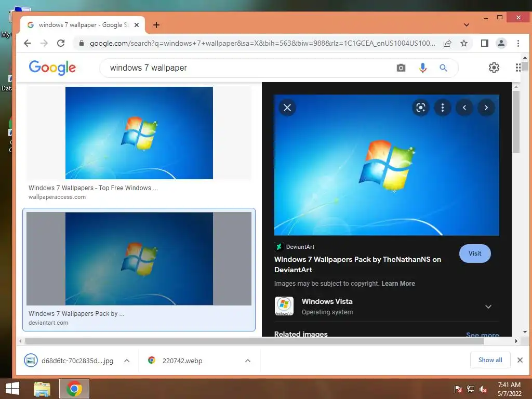Click the muted volume tray icon
532x399 pixels.
point(483,389)
